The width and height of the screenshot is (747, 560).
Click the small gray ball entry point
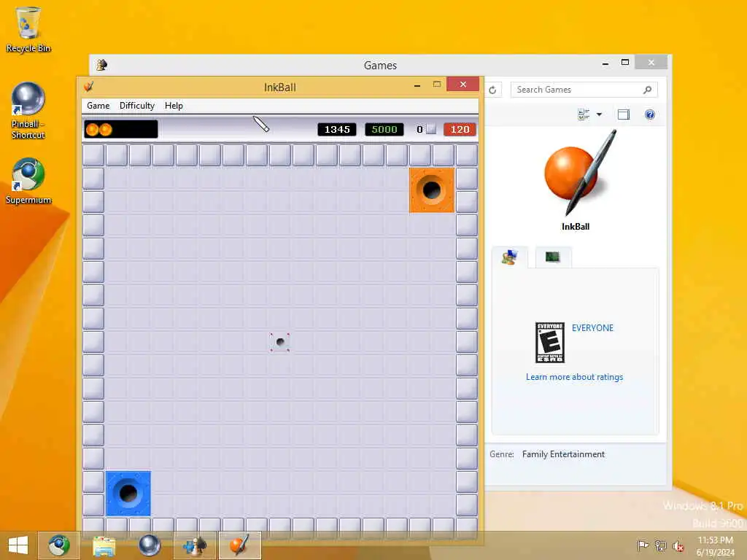click(x=280, y=342)
